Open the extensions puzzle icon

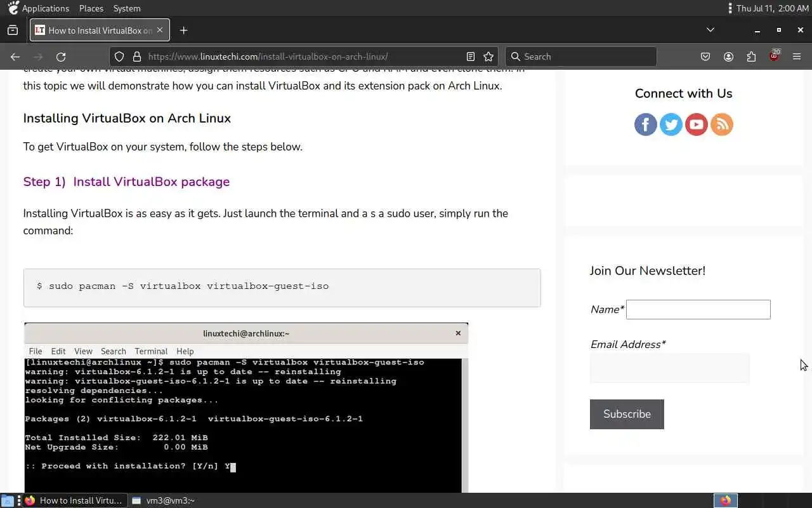(751, 57)
